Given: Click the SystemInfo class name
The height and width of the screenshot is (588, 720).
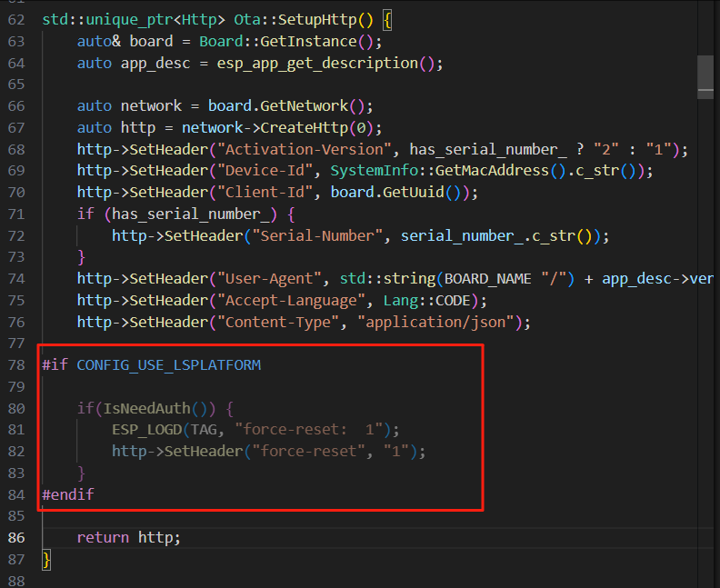Looking at the screenshot, I should point(375,171).
